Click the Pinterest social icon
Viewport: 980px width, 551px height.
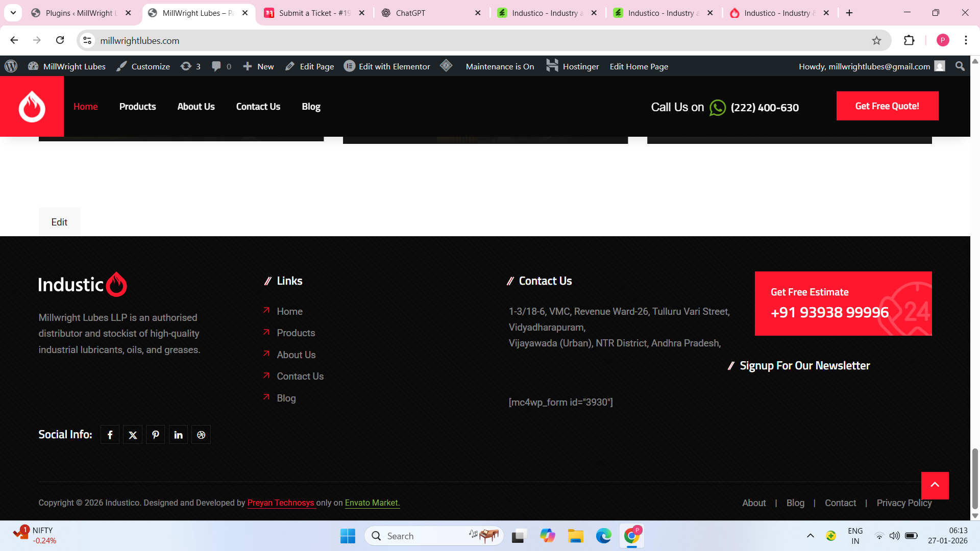pyautogui.click(x=156, y=435)
